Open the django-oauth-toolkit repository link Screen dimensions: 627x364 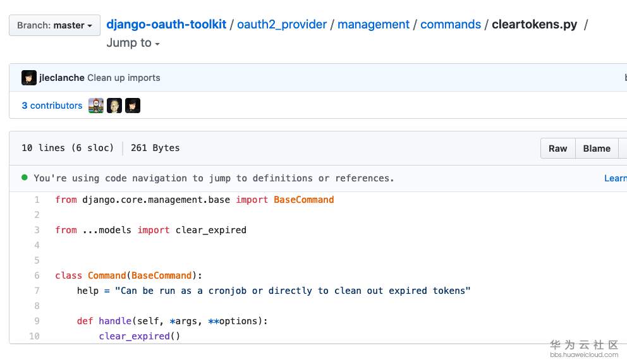tap(166, 25)
